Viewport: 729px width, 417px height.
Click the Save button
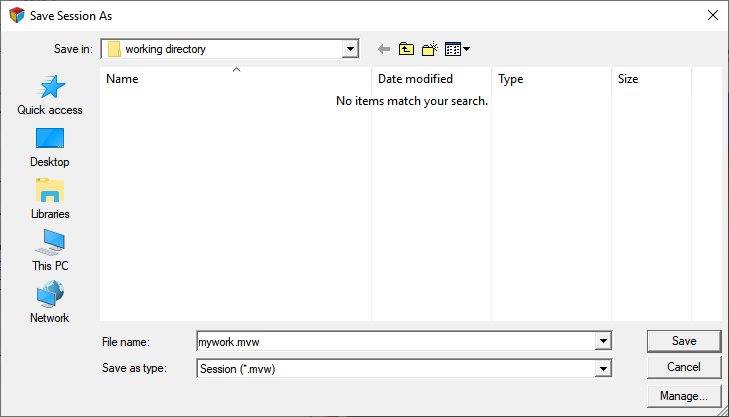[x=684, y=341]
